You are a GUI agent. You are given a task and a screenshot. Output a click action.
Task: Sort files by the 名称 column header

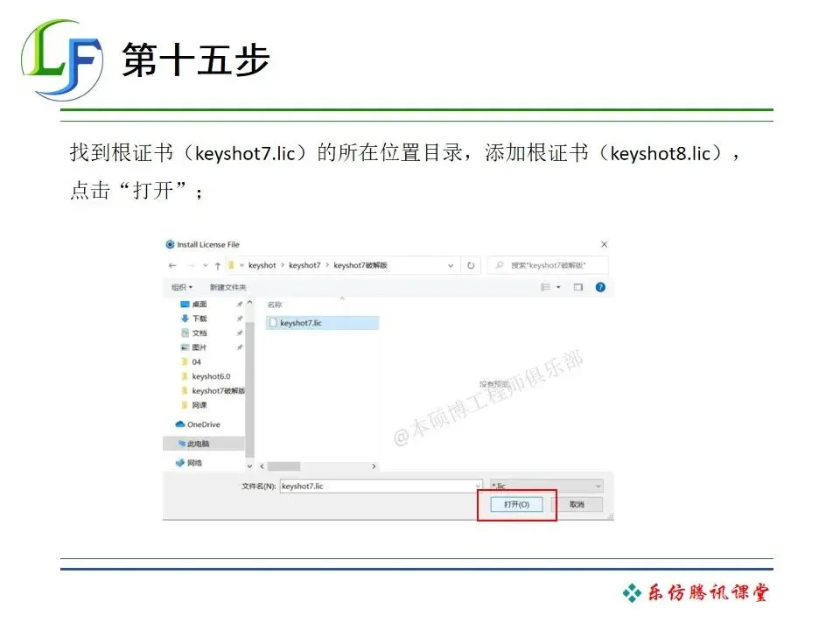click(275, 304)
